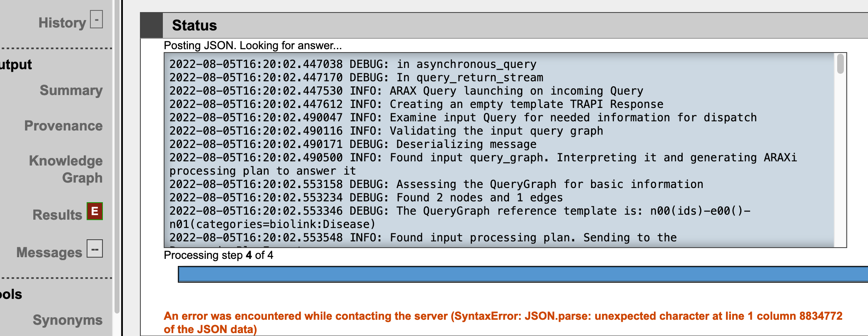The image size is (868, 336).
Task: Click the 'Deserializing message' log line
Action: pyautogui.click(x=353, y=144)
